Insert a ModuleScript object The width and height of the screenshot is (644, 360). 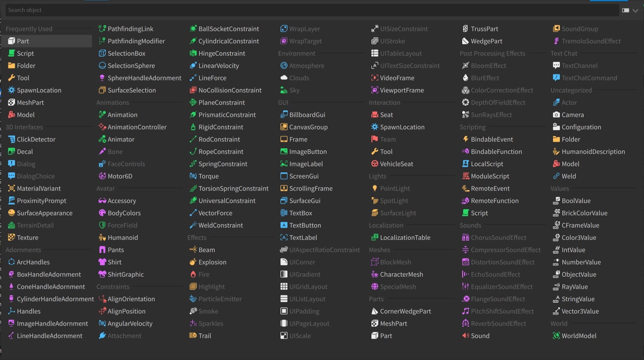click(x=490, y=176)
